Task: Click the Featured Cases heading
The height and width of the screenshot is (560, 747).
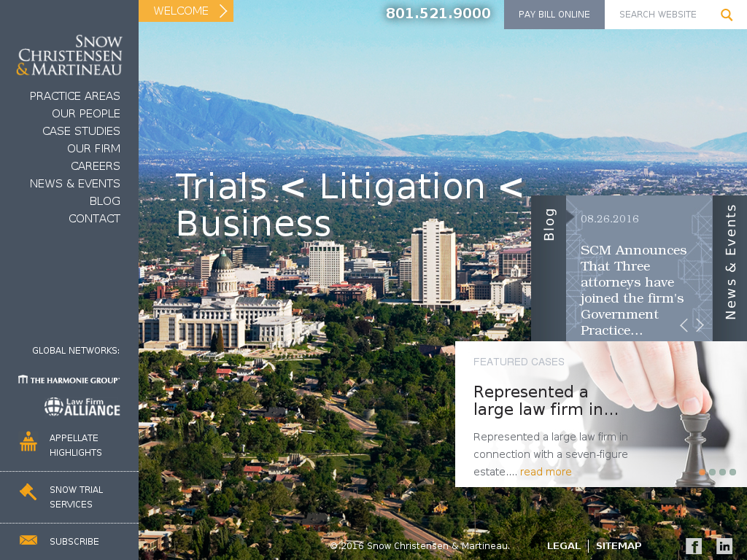Action: coord(519,362)
